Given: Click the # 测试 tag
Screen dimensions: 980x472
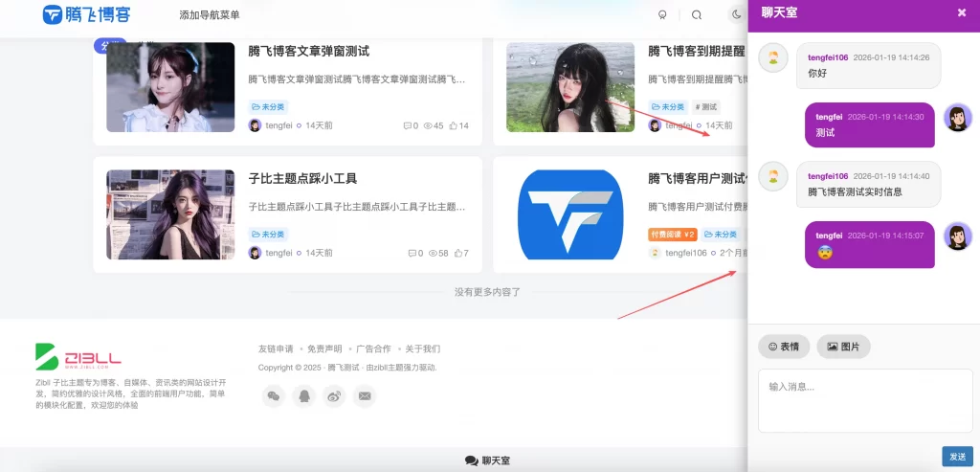Looking at the screenshot, I should click(x=706, y=107).
